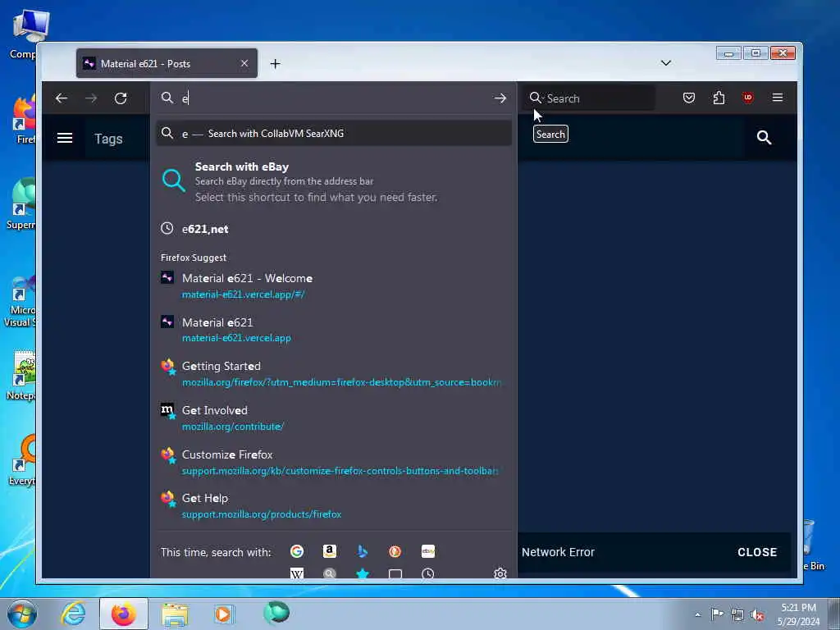Open the 'Getting Started' bookmark suggestion
840x630 pixels.
334,373
